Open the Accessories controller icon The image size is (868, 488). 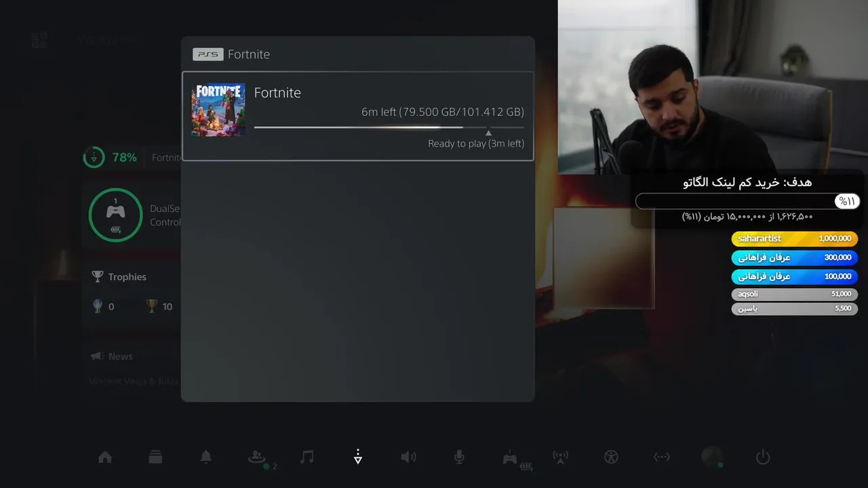(x=510, y=457)
